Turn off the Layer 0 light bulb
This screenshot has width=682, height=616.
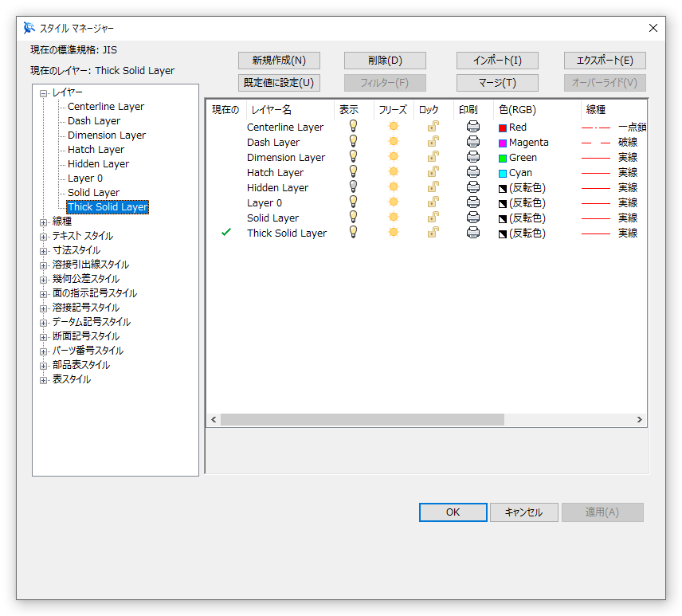[x=353, y=202]
